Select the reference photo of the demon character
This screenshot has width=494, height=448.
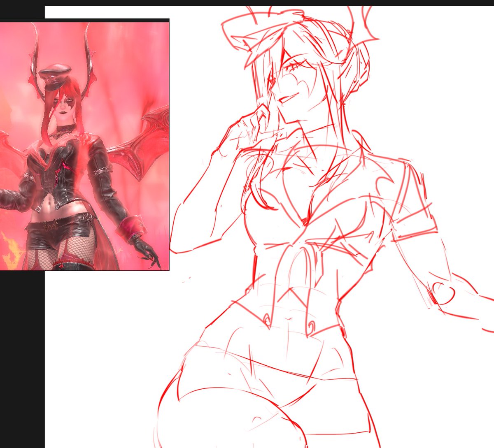click(84, 146)
